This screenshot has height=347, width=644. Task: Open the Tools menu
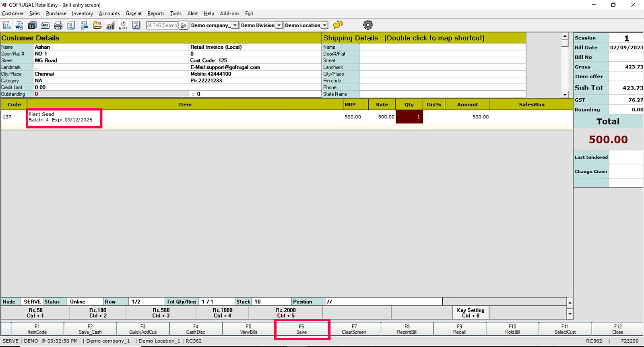click(x=176, y=14)
